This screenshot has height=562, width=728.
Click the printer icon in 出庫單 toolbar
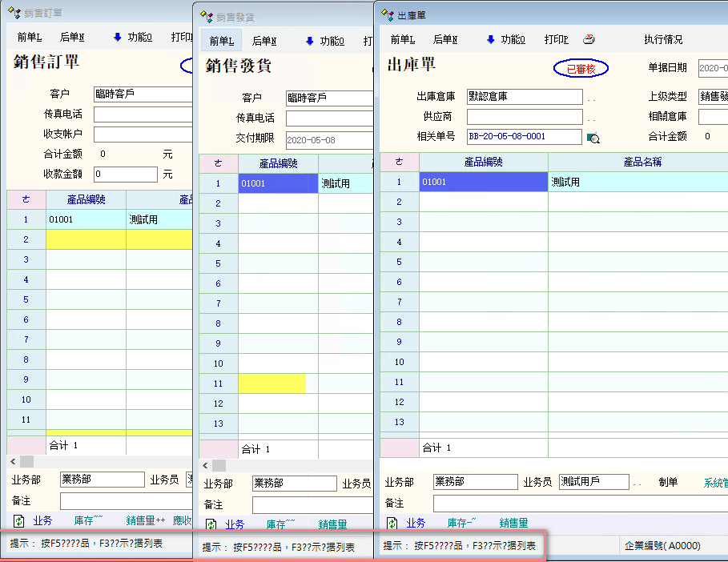click(x=589, y=39)
